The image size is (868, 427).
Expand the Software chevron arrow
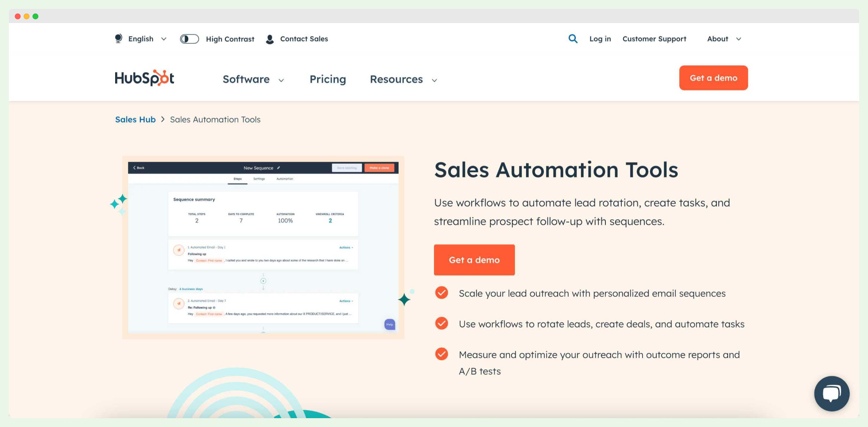(281, 80)
